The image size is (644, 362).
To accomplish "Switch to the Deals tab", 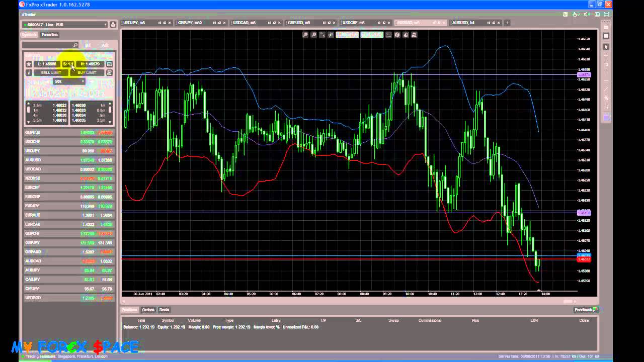I will tap(164, 310).
